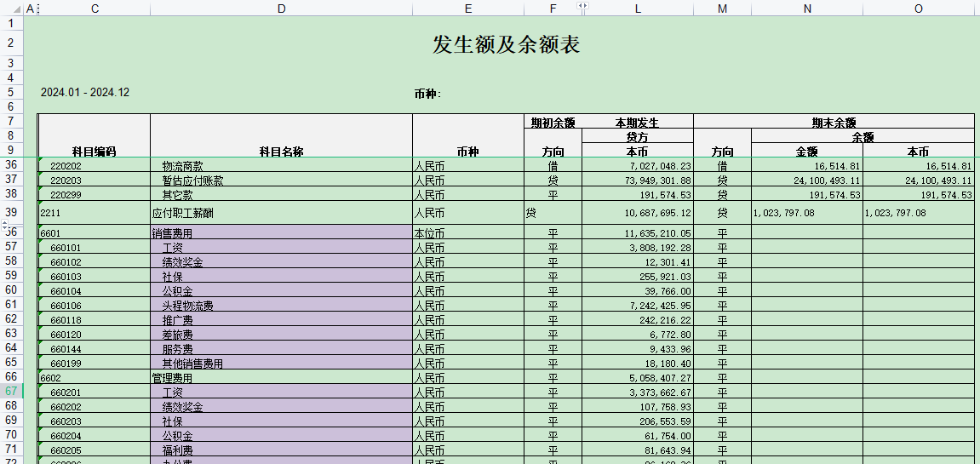
Task: Click the 期初余额 header cell
Action: 553,122
